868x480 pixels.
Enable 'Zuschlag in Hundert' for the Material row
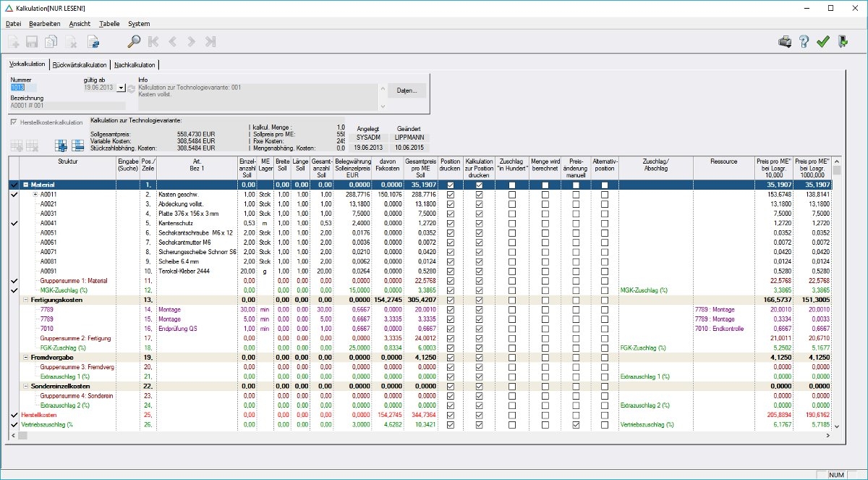point(512,185)
